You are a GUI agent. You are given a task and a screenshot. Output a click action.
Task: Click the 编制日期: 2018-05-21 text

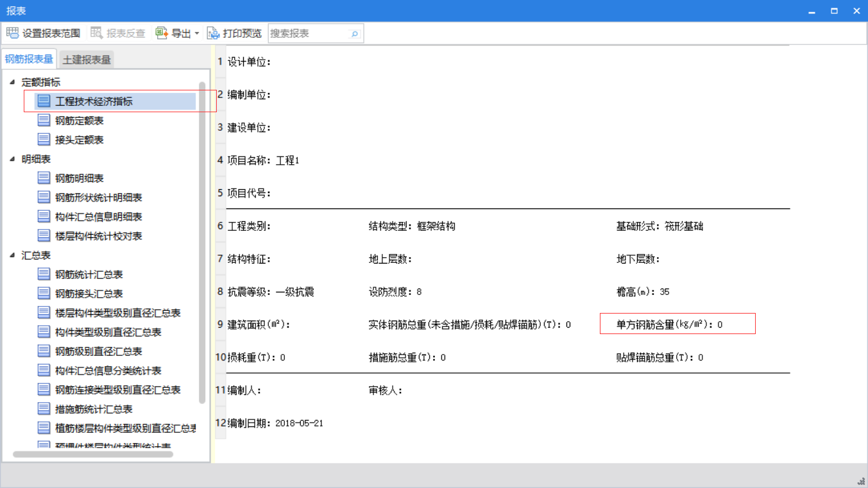[x=276, y=423]
